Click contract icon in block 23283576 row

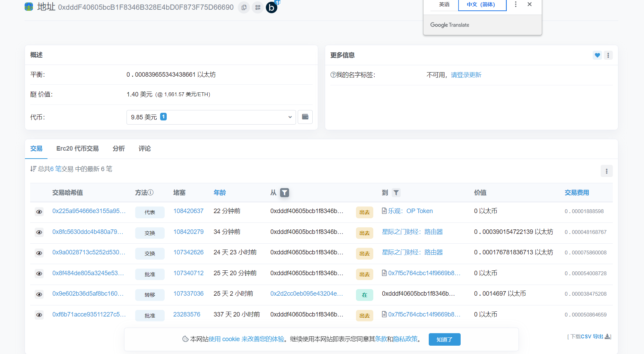tap(384, 314)
